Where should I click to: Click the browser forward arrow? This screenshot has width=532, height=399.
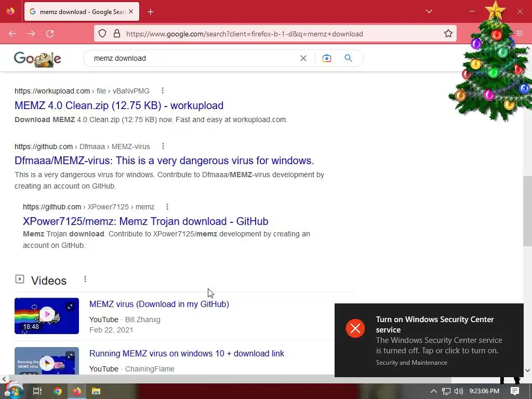31,34
